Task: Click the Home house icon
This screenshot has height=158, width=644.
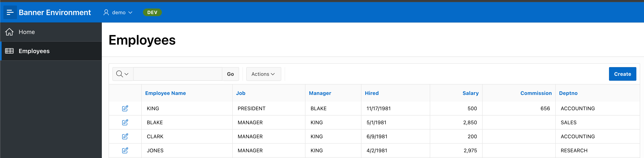Action: pos(9,32)
